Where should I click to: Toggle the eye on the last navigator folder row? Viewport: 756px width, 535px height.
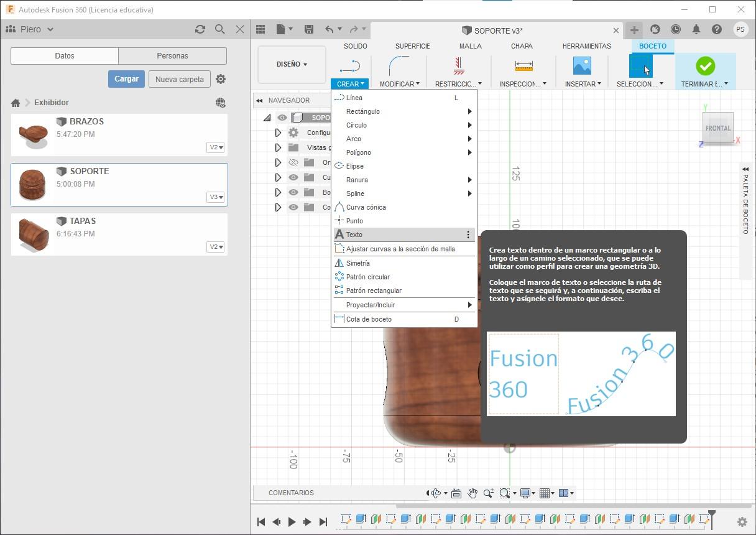pyautogui.click(x=293, y=207)
